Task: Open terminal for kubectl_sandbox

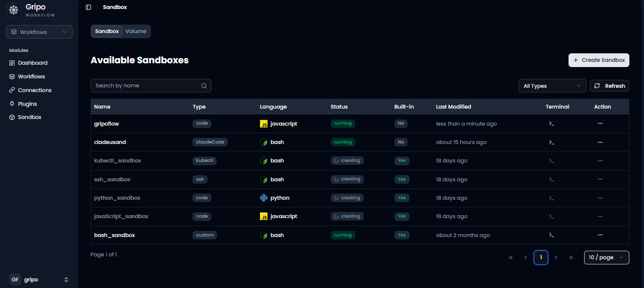Action: 551,161
